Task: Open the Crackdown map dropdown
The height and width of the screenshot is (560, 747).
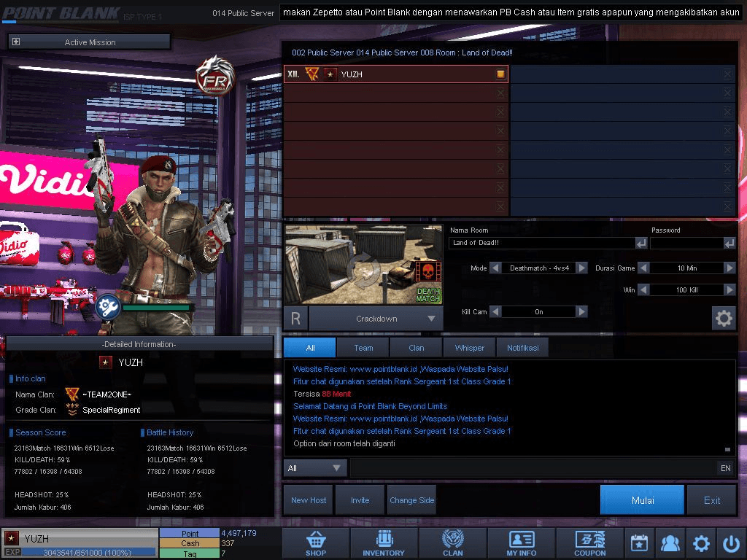Action: coord(377,319)
